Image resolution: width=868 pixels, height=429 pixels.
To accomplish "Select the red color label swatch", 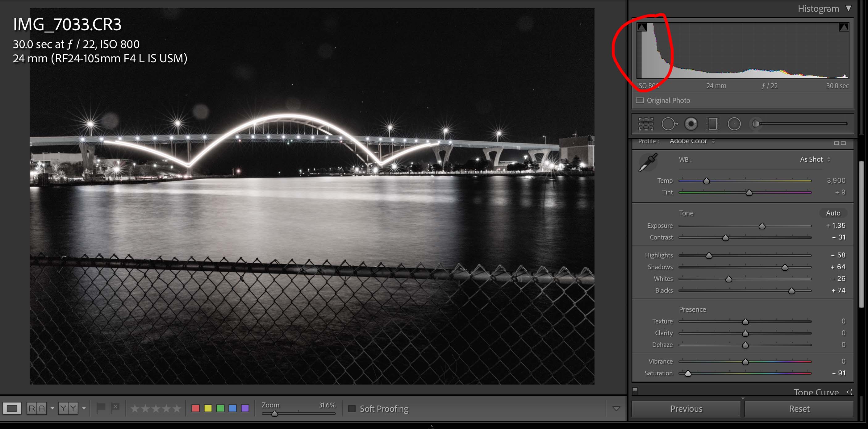I will click(x=195, y=408).
